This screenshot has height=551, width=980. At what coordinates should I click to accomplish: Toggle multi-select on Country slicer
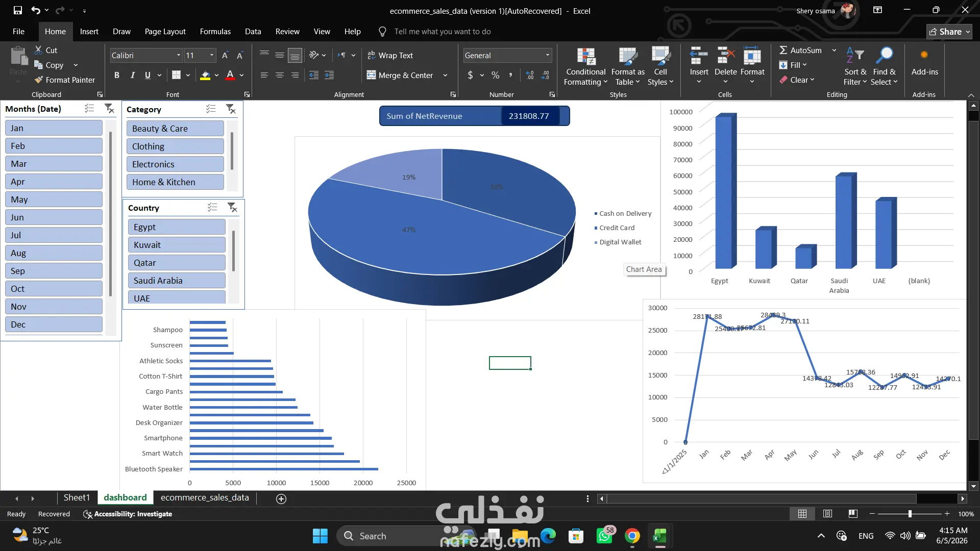point(212,207)
